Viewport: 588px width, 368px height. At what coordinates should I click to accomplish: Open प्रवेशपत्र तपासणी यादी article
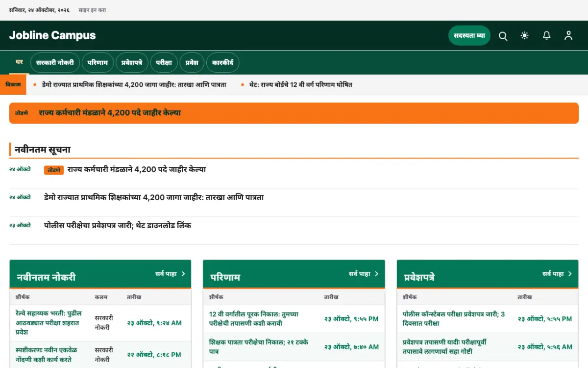pyautogui.click(x=444, y=347)
